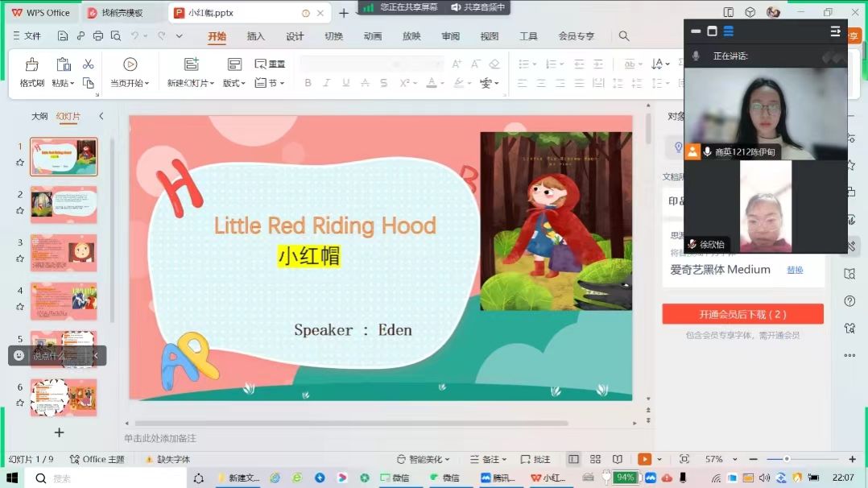The height and width of the screenshot is (488, 868).
Task: Click the help question mark in the right sidebar
Action: tap(849, 301)
